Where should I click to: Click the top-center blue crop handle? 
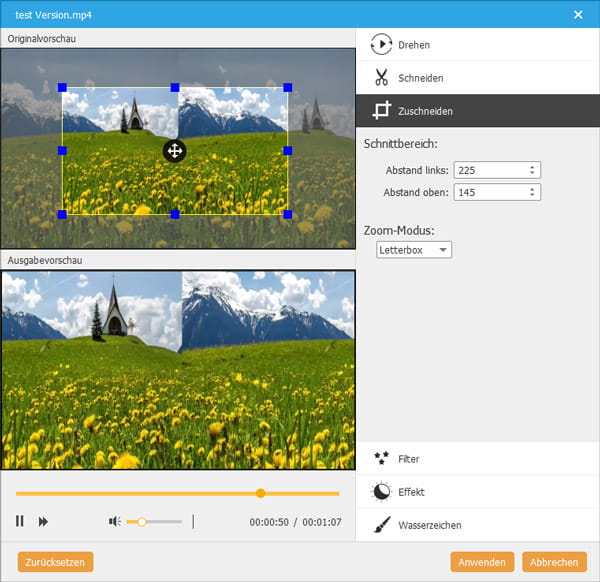coord(175,88)
